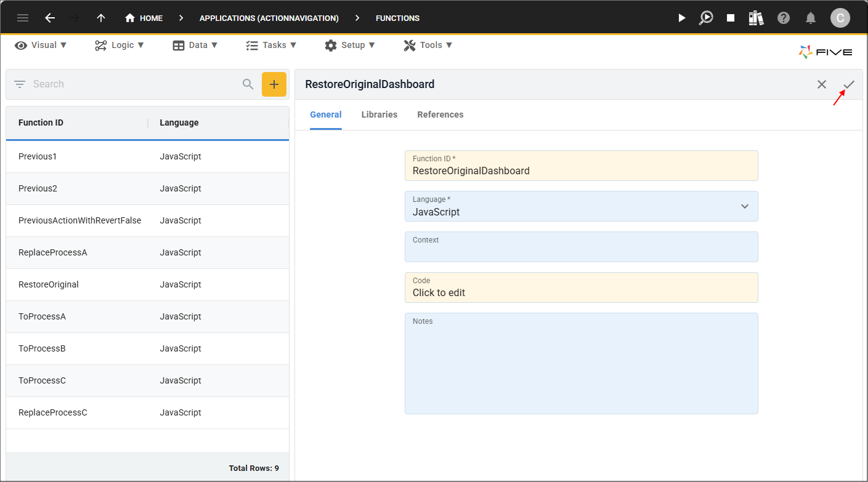Image resolution: width=868 pixels, height=482 pixels.
Task: Click RestoreOriginalDashboard form title
Action: [x=370, y=84]
